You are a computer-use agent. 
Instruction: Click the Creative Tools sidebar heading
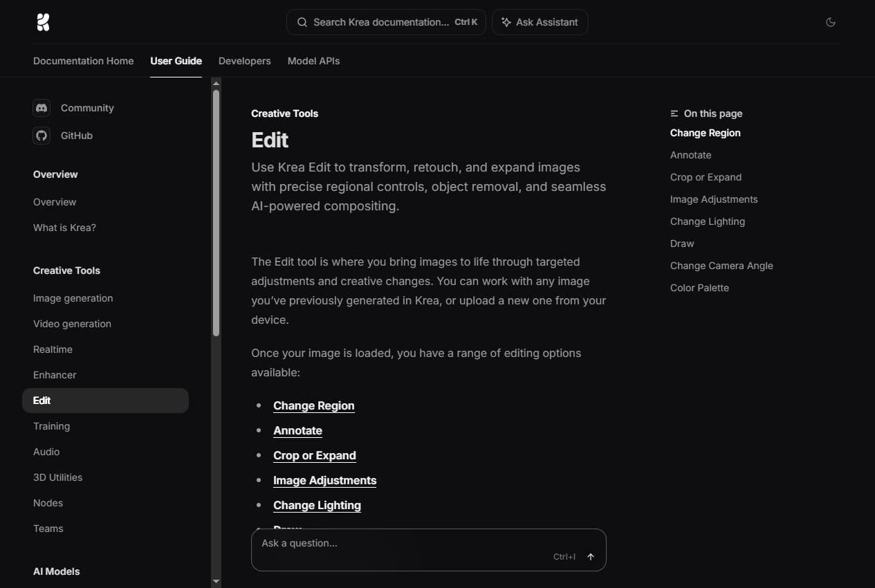(x=67, y=270)
